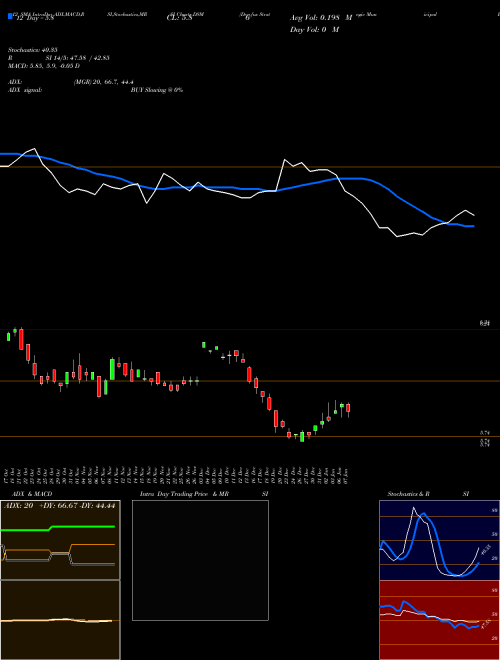
Task: Click the last red candle on price chart
Action: click(348, 408)
